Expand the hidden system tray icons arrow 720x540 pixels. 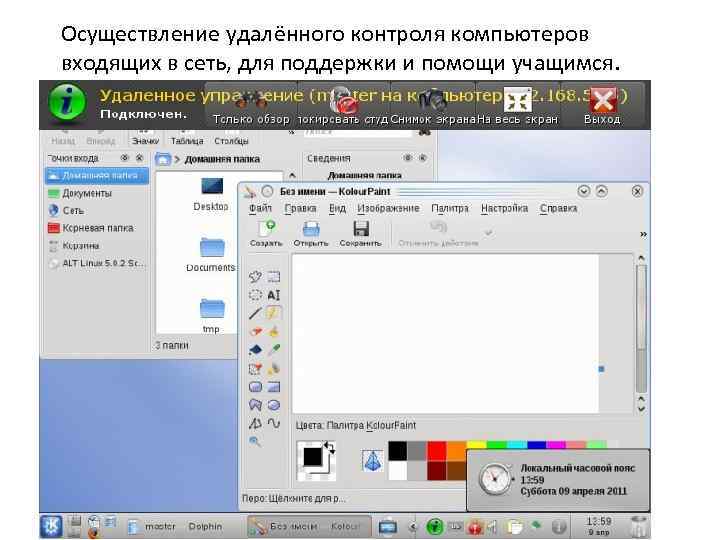tap(413, 527)
